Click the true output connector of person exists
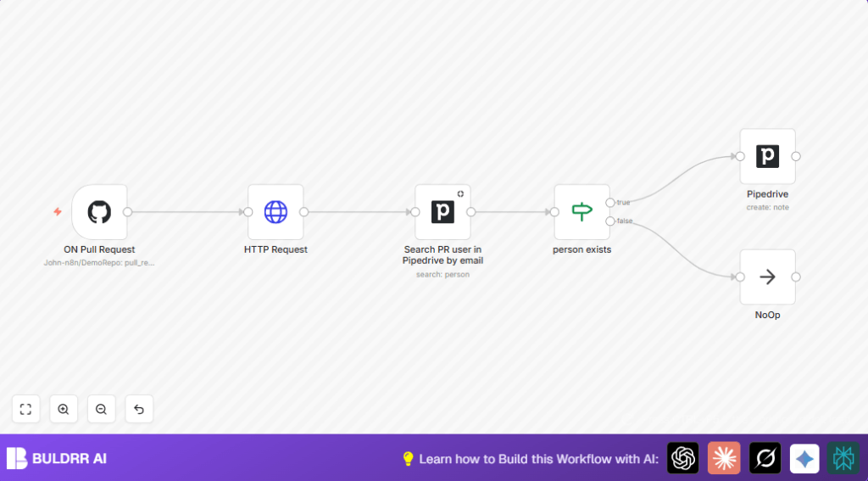The width and height of the screenshot is (868, 481). point(610,202)
